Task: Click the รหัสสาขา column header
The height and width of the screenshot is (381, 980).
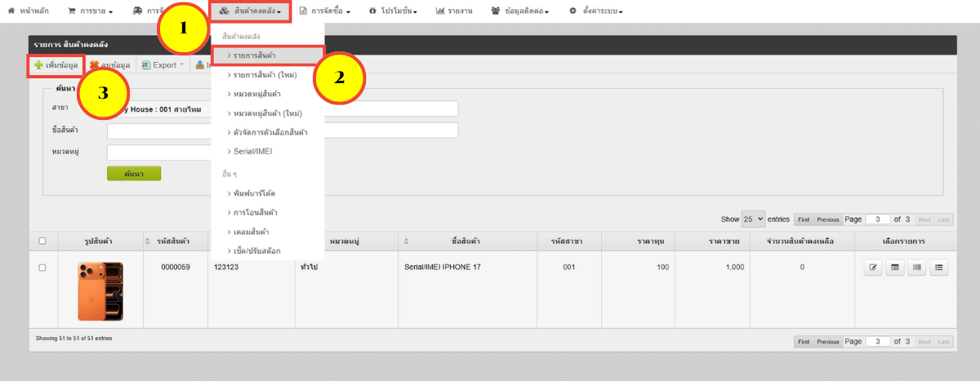Action: (568, 241)
